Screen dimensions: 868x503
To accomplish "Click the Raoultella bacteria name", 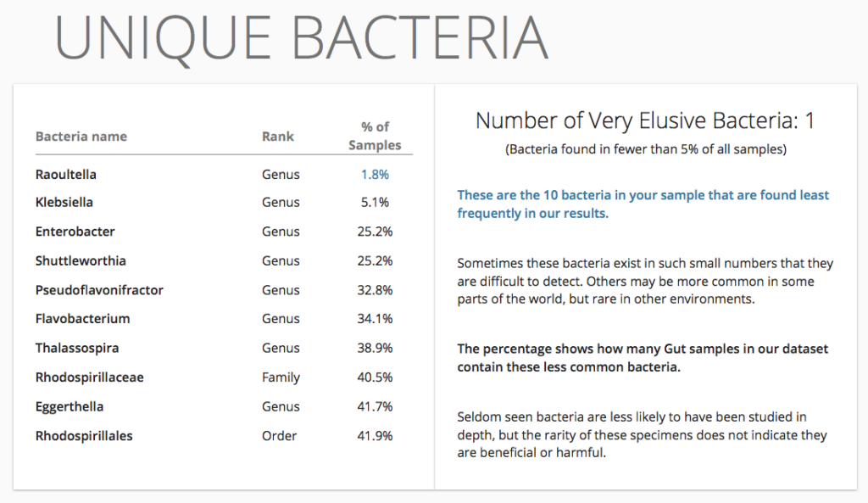I will point(66,175).
